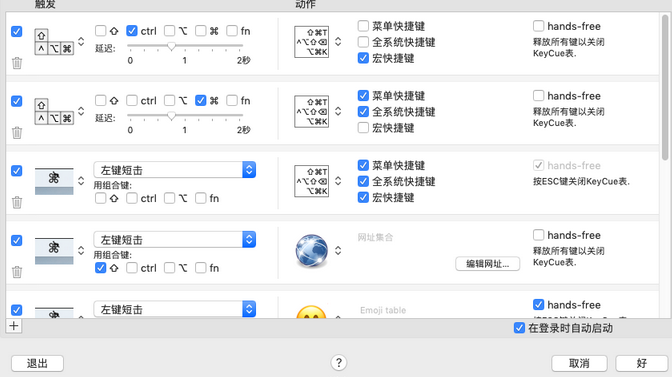Confirm with the 好 button
Viewport: 672px width, 377px height.
[642, 363]
